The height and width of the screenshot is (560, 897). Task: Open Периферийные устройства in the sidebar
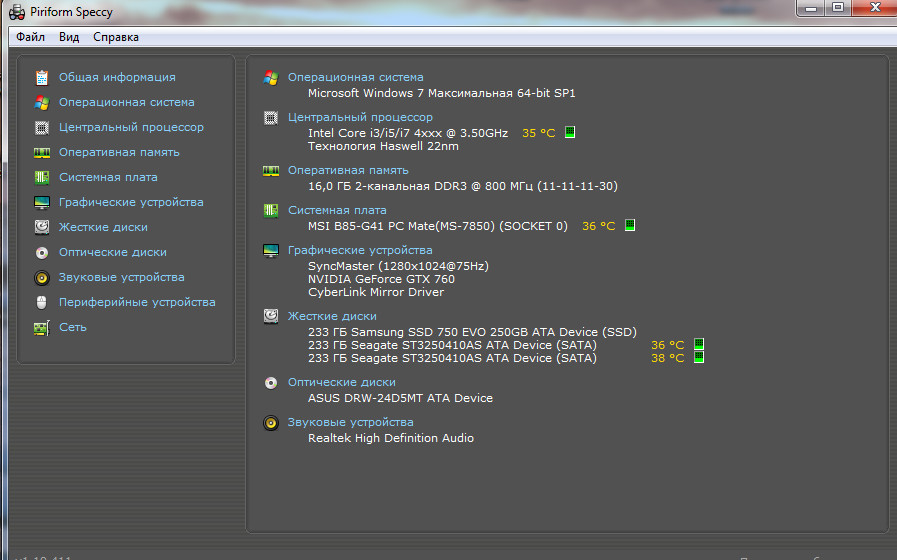137,302
